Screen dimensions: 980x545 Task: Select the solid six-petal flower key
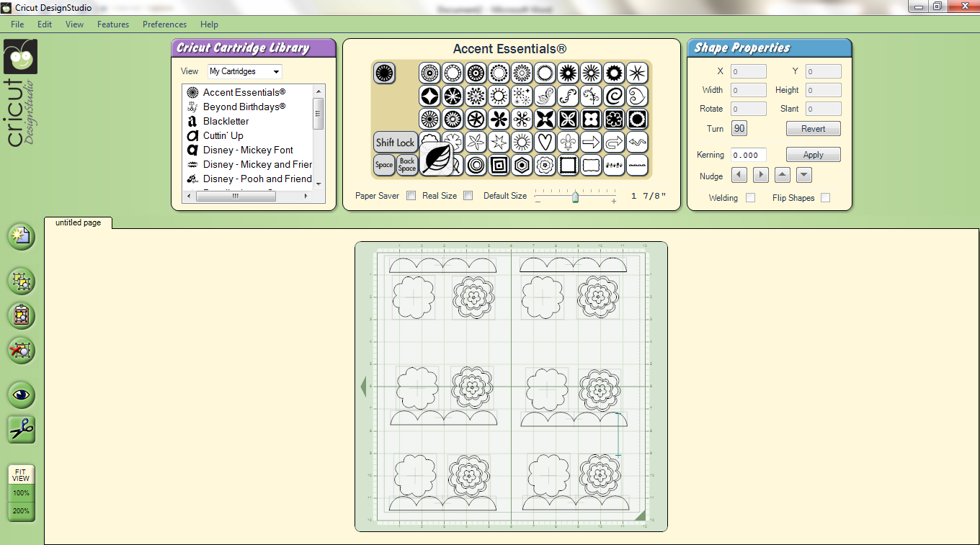coord(499,119)
